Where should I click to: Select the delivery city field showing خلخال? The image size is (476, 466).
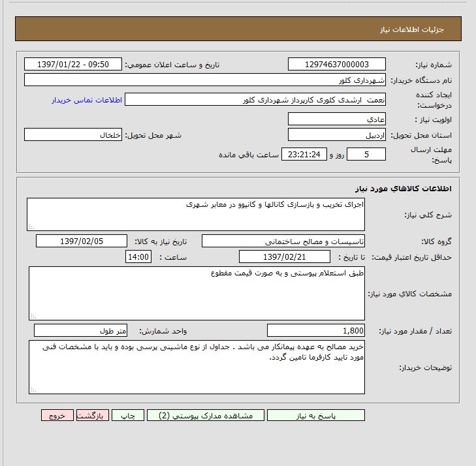click(x=73, y=135)
